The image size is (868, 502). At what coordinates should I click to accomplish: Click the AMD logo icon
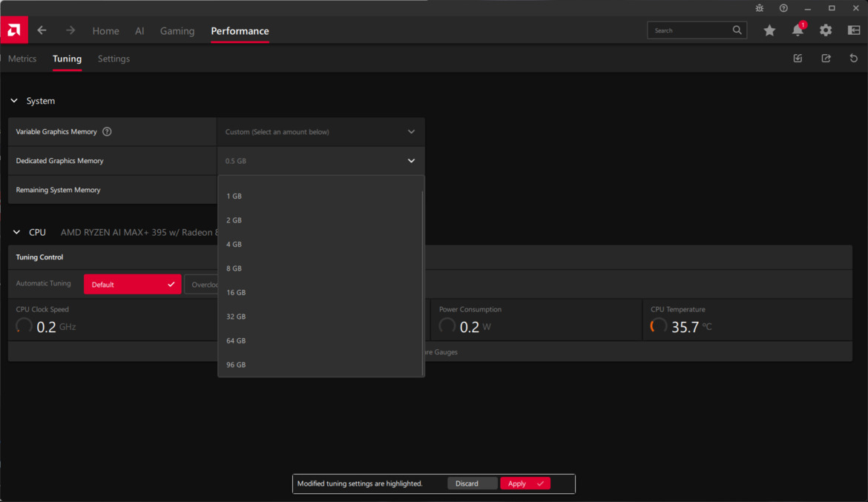point(14,30)
